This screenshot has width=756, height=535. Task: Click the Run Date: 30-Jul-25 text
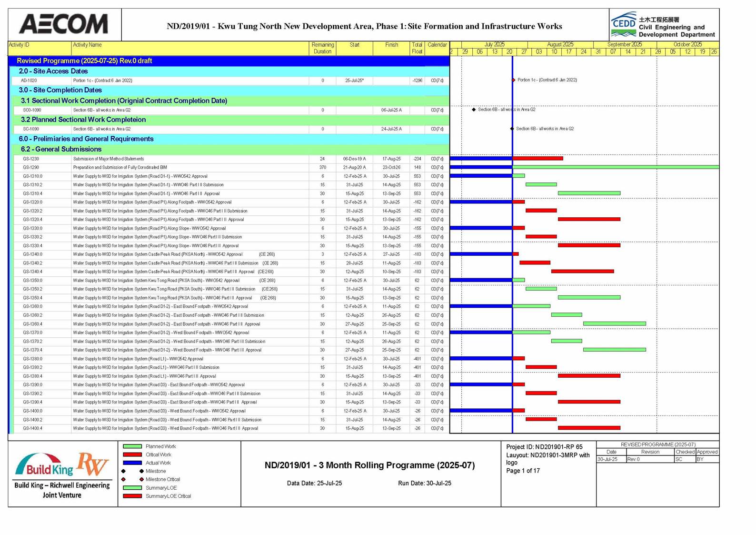(425, 483)
